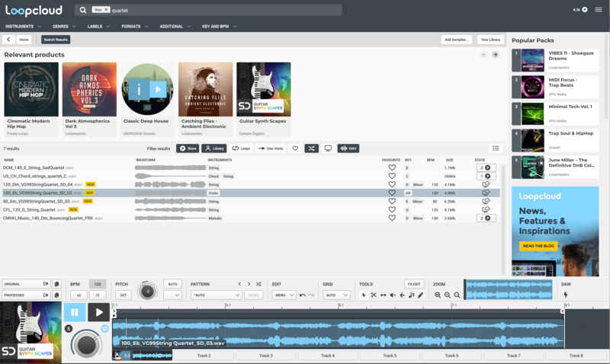Screen dimensions: 610x364
Task: Select the Track 5 tab
Action: pos(390,356)
